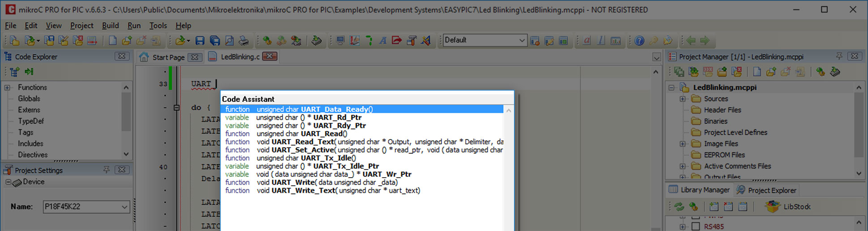The image size is (868, 231).
Task: Click the statistics chart toolbar icon
Action: coord(615,41)
